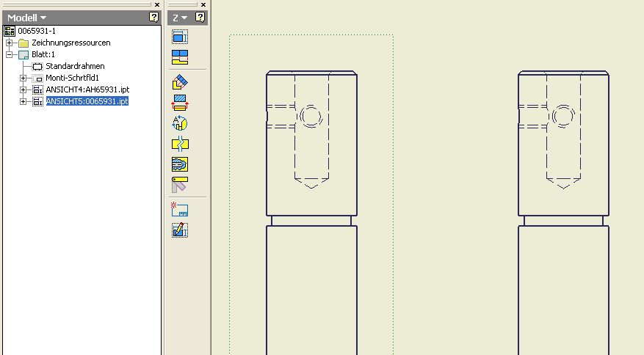Select the Base View tool
This screenshot has width=644, height=355.
180,37
